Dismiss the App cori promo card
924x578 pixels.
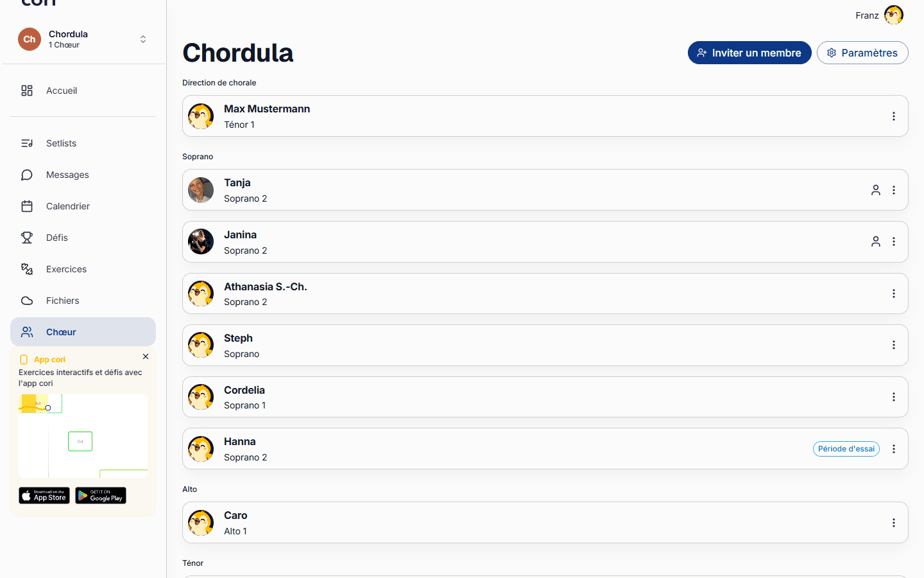click(x=146, y=356)
